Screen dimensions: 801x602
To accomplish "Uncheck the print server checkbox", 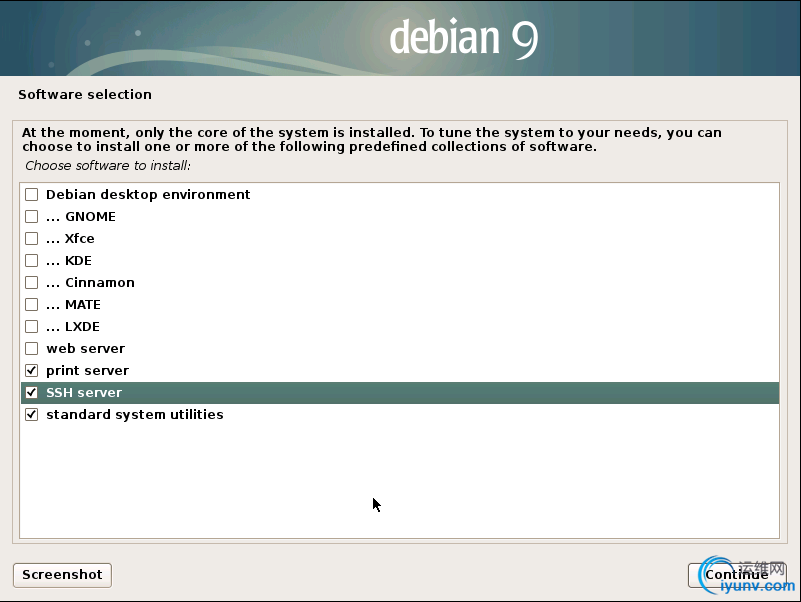I will click(x=32, y=371).
